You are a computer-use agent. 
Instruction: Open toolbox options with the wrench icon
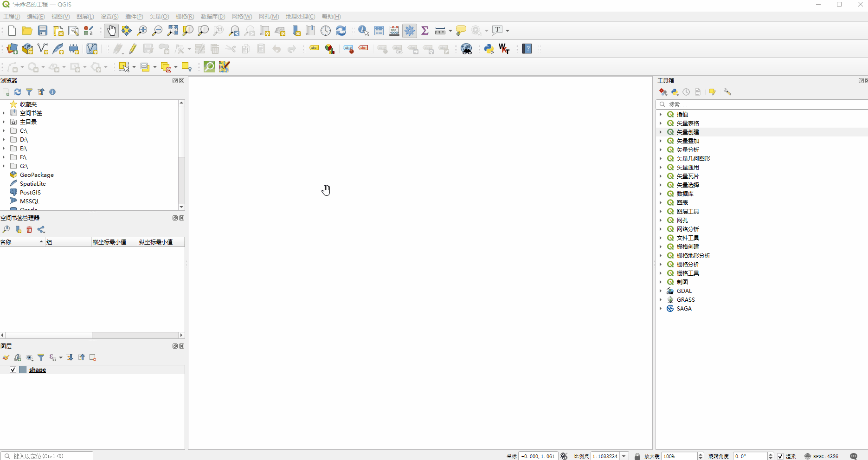(727, 92)
